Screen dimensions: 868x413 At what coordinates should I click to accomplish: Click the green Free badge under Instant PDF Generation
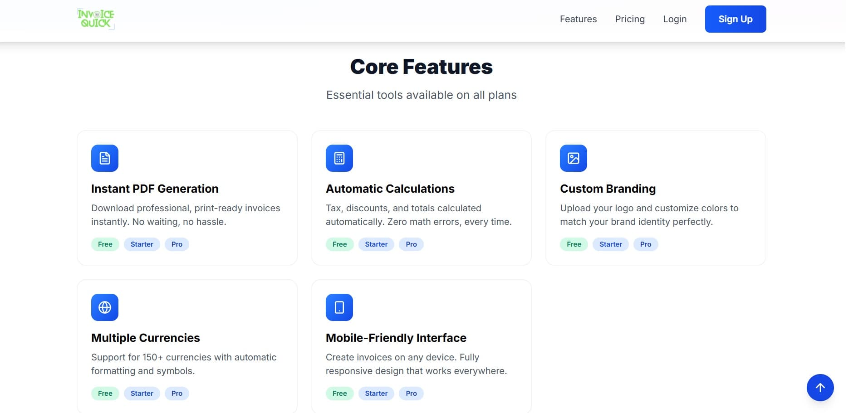tap(105, 244)
